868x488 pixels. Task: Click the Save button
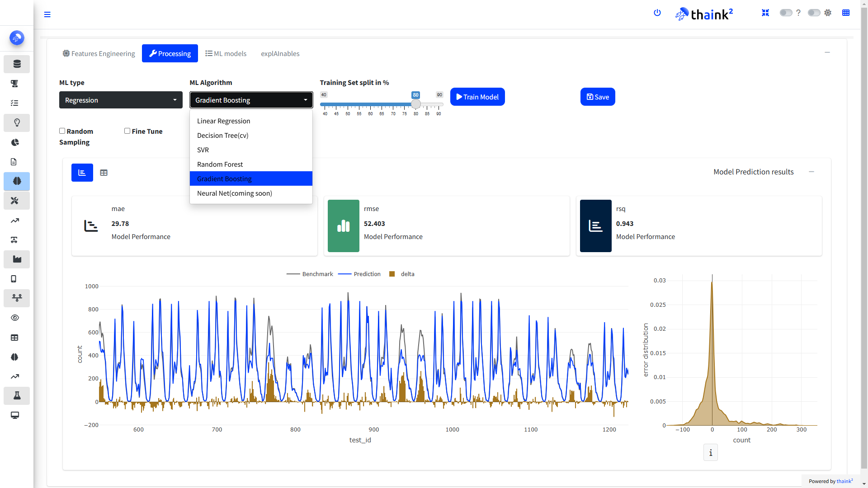[x=598, y=97]
